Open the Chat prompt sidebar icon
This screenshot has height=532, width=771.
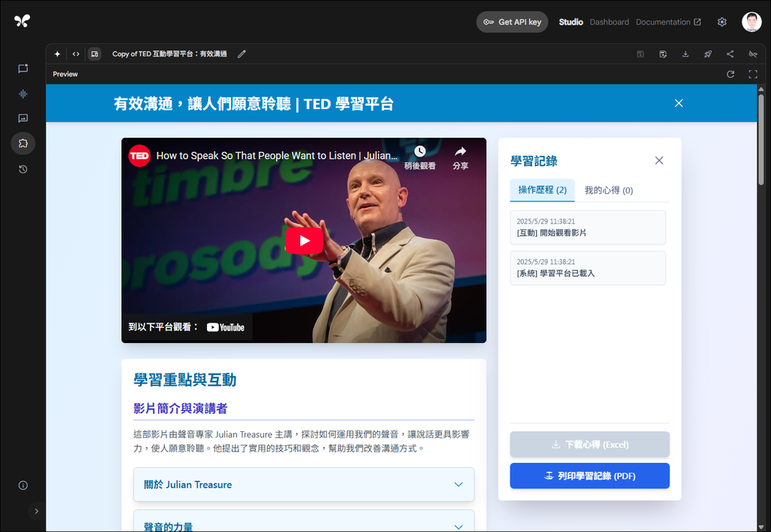(23, 68)
